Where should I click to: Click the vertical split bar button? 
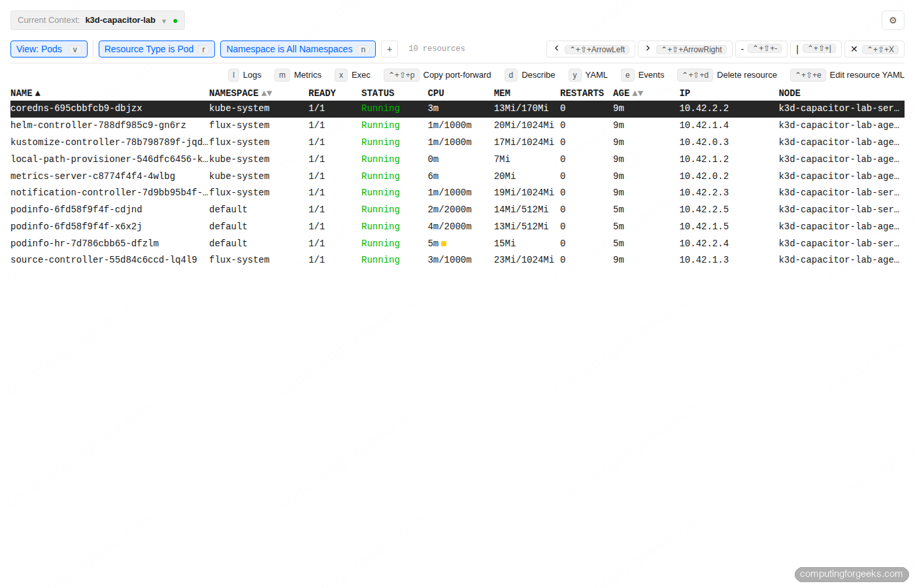point(816,49)
